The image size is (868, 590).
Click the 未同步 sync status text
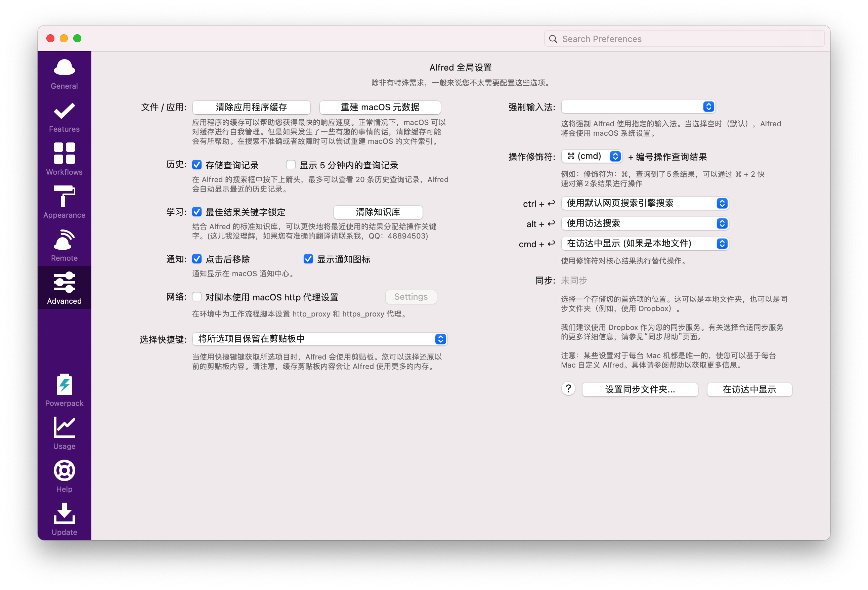[574, 280]
